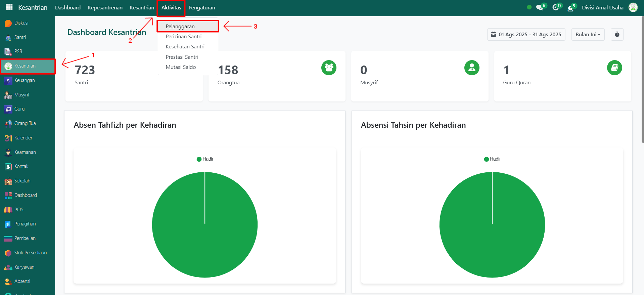Expand the Bulan Ini period dropdown
644x295 pixels.
[x=588, y=34]
